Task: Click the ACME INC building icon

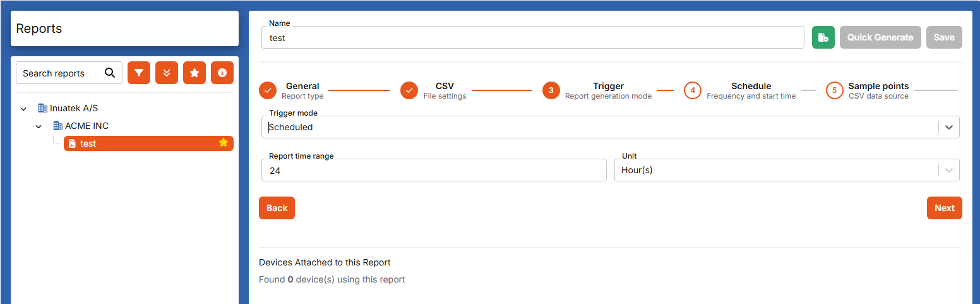Action: [58, 126]
